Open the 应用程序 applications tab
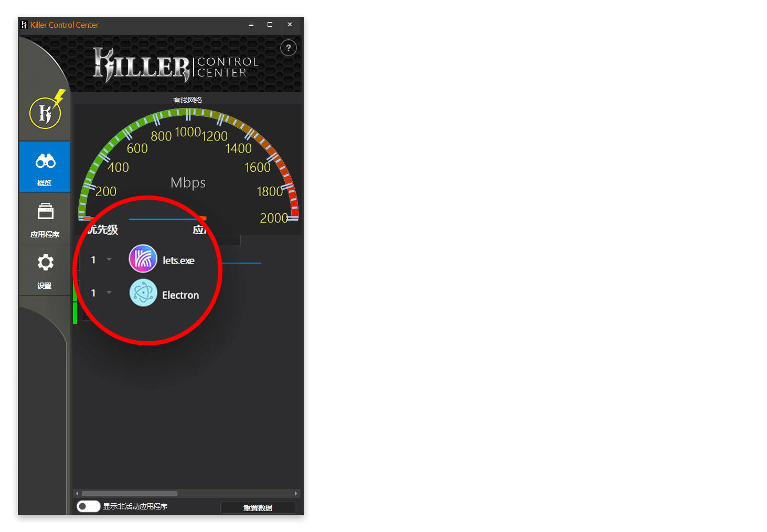The height and width of the screenshot is (532, 767). coord(45,219)
